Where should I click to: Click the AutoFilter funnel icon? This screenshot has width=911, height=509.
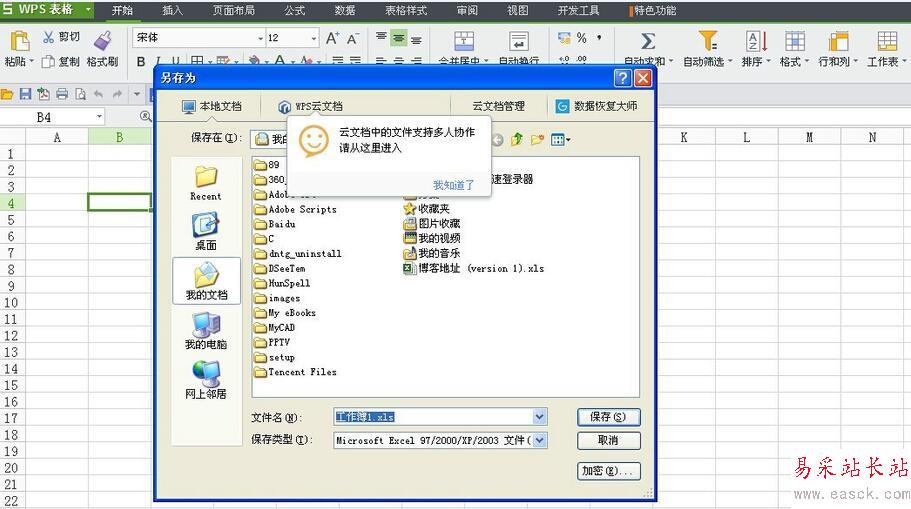(x=707, y=41)
